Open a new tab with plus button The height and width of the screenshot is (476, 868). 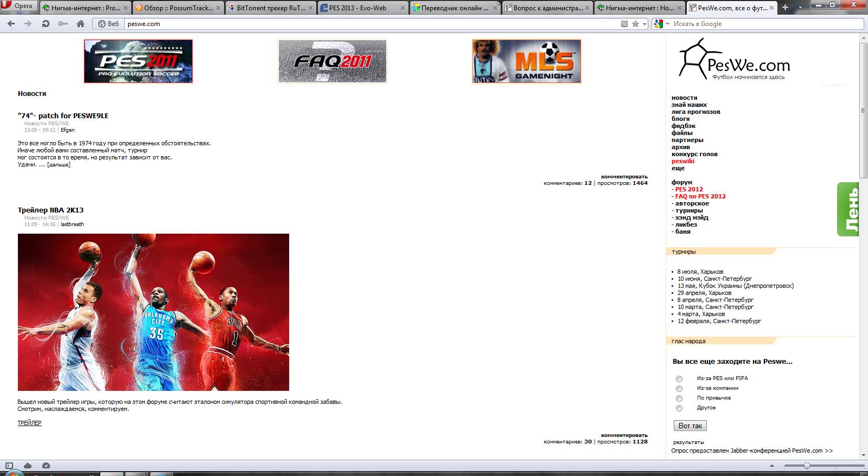point(785,8)
